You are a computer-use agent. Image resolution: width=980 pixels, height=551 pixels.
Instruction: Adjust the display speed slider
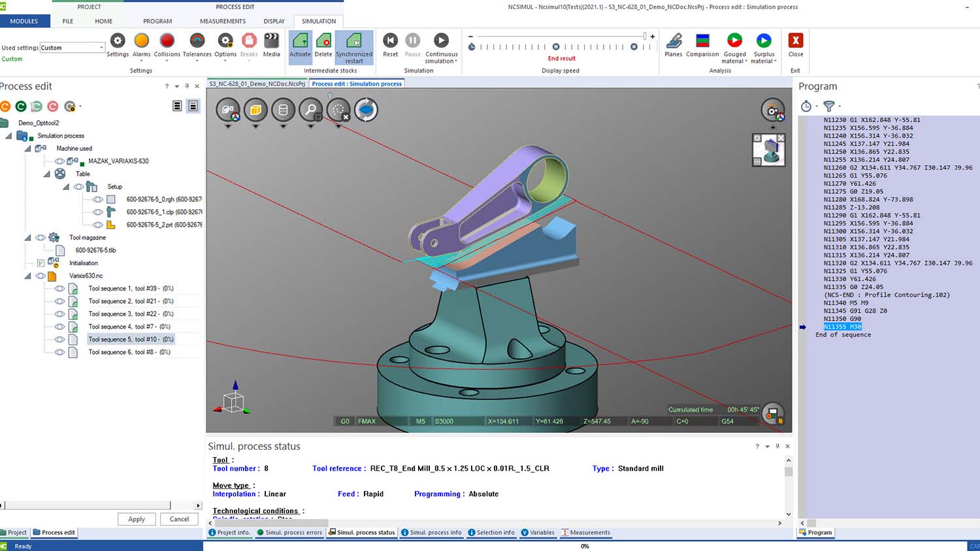click(644, 37)
